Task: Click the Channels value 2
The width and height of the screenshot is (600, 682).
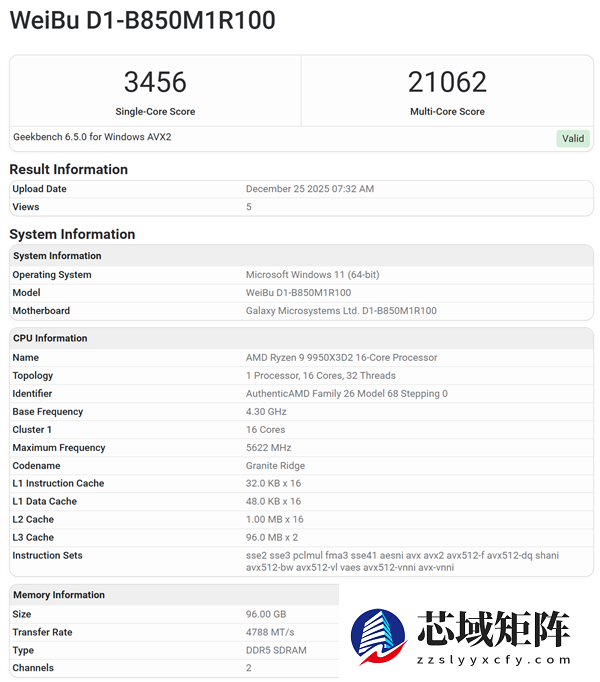Action: click(248, 668)
